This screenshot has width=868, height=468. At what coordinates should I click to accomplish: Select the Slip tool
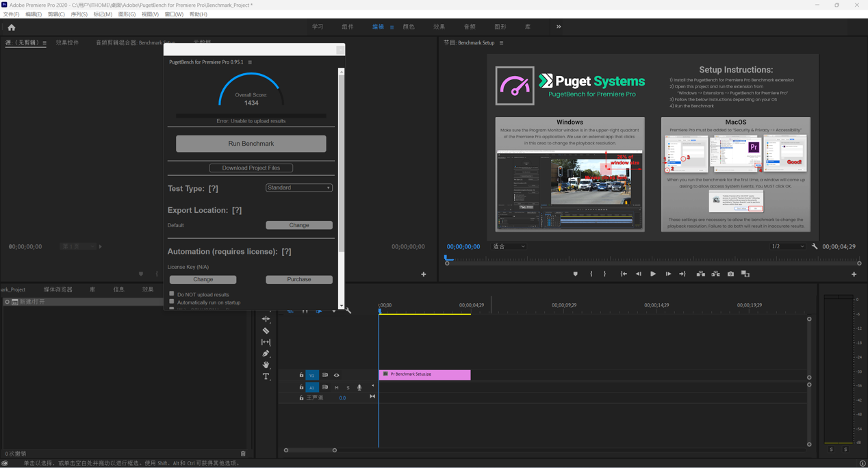pos(266,342)
